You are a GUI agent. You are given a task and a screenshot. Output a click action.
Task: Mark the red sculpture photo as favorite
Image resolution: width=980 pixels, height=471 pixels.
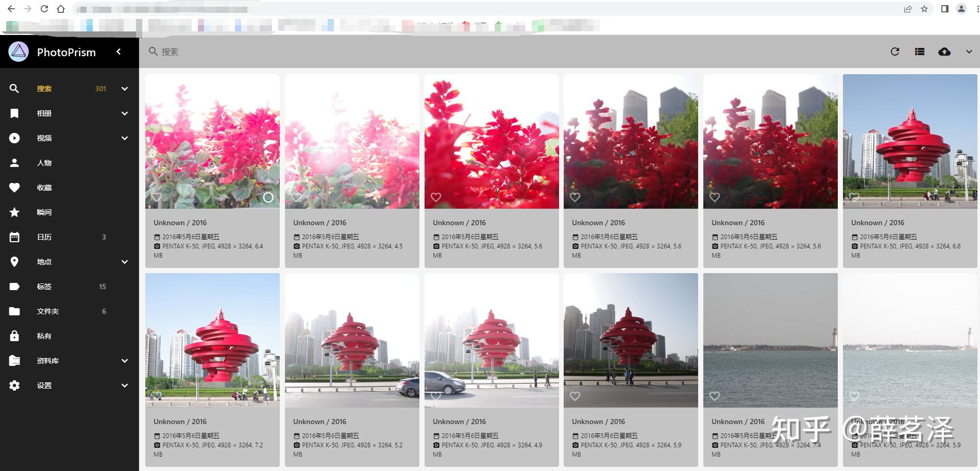854,197
